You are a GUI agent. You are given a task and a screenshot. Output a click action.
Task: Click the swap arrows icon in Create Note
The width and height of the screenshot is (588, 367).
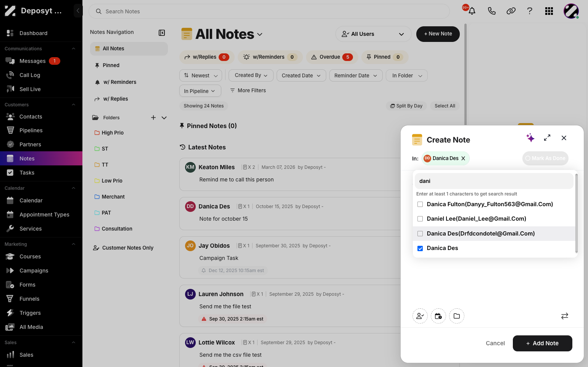(565, 316)
